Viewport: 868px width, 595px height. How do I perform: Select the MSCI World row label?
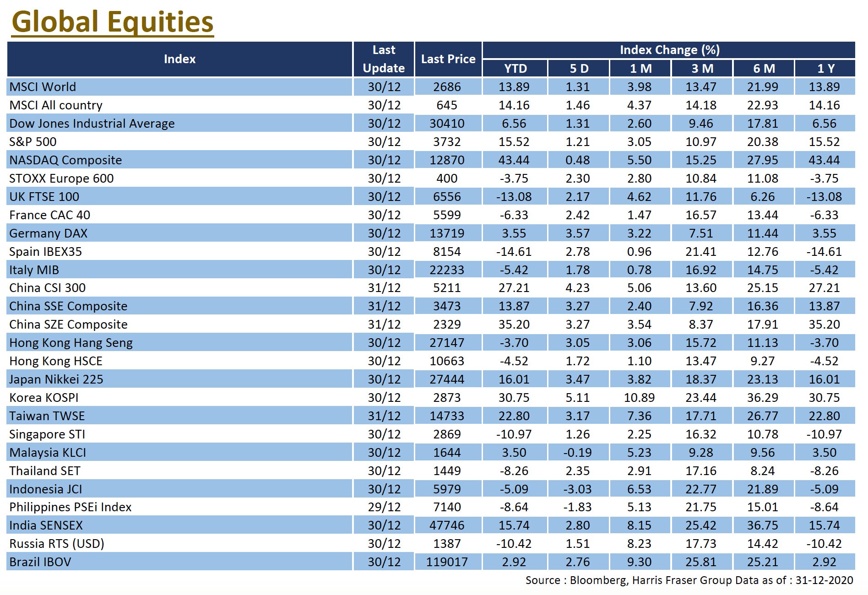point(43,87)
